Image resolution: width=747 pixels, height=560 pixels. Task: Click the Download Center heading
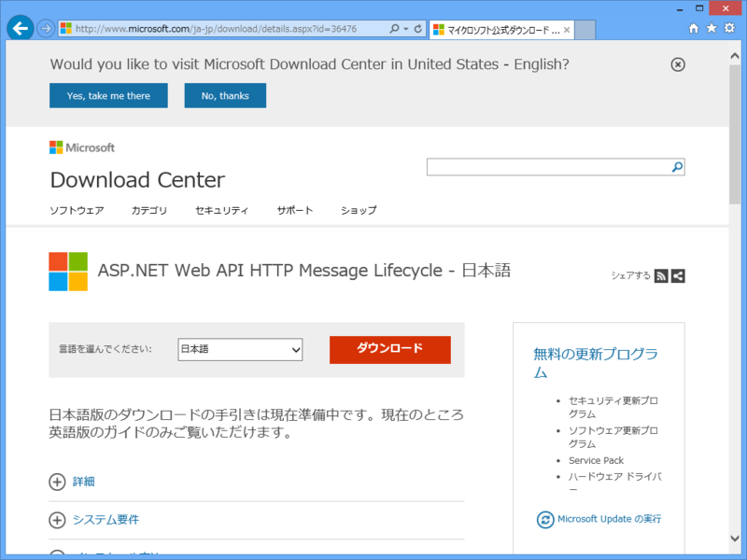(x=137, y=180)
